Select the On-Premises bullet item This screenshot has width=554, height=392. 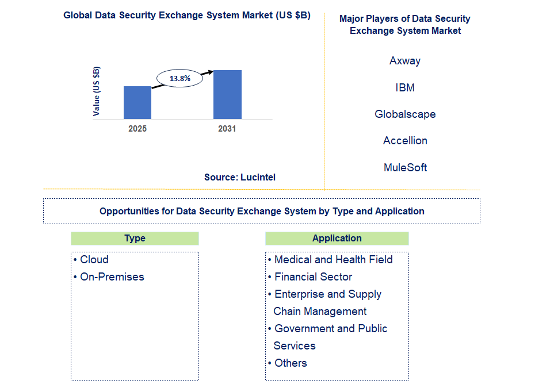click(109, 277)
